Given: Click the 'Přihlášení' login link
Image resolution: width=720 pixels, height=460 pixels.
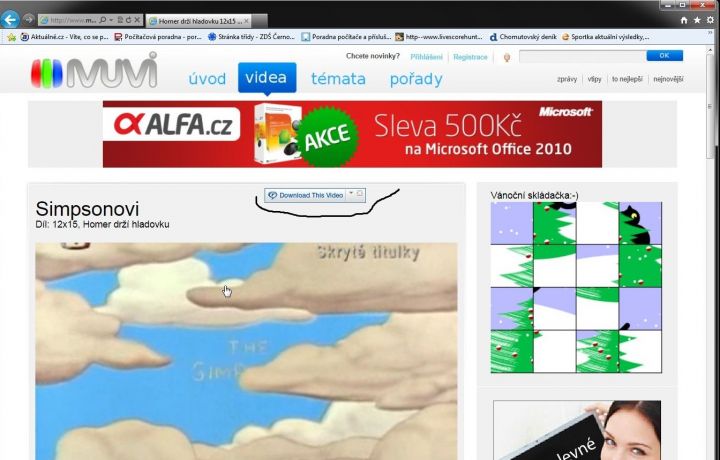Looking at the screenshot, I should (x=426, y=57).
